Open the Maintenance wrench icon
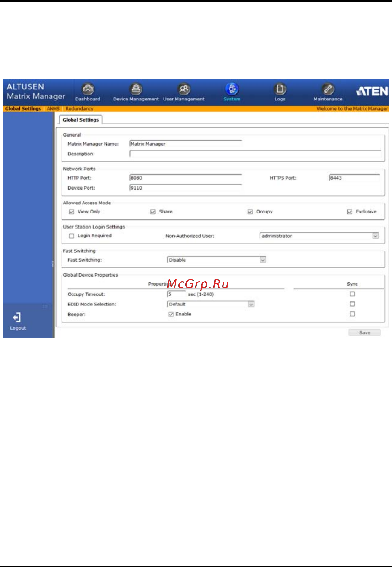This screenshot has height=567, width=392. pos(328,89)
